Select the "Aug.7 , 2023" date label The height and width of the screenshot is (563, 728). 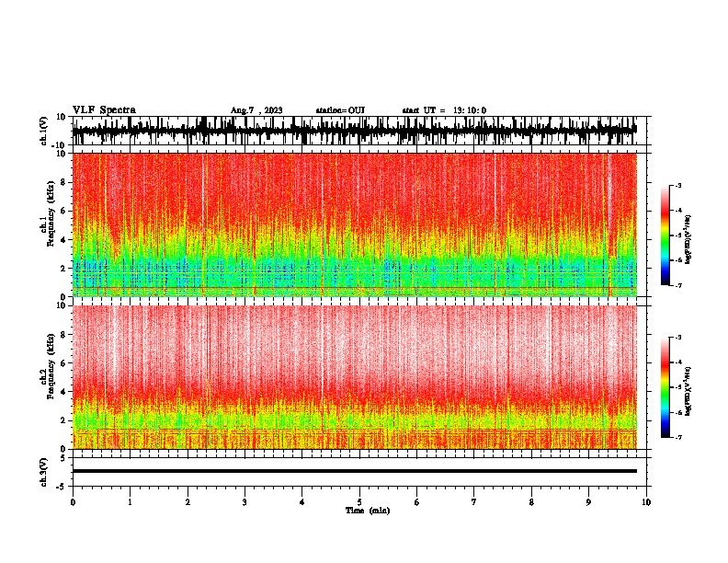click(256, 110)
